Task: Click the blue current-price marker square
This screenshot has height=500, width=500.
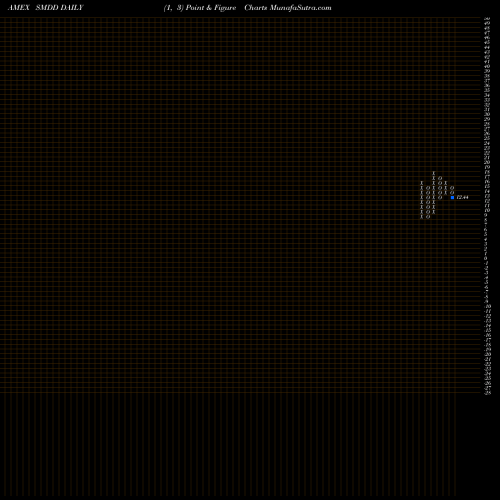Action: (452, 197)
